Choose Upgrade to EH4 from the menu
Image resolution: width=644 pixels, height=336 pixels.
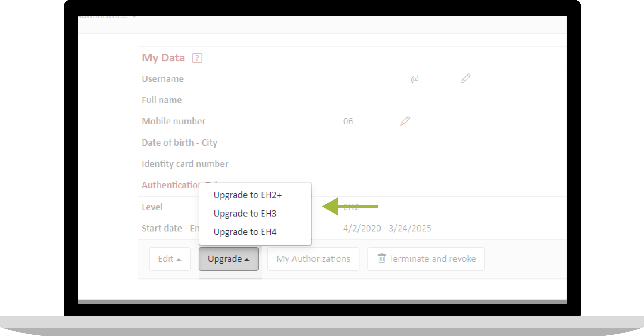click(245, 232)
